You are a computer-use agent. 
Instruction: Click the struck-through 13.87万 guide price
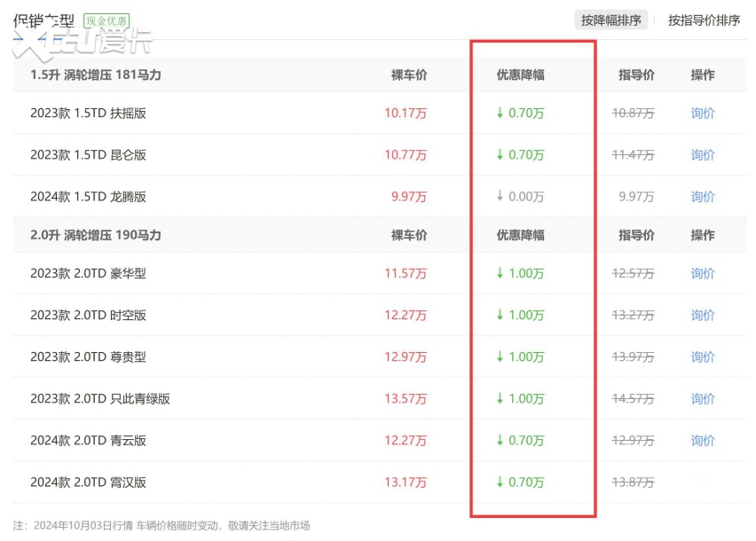[633, 482]
